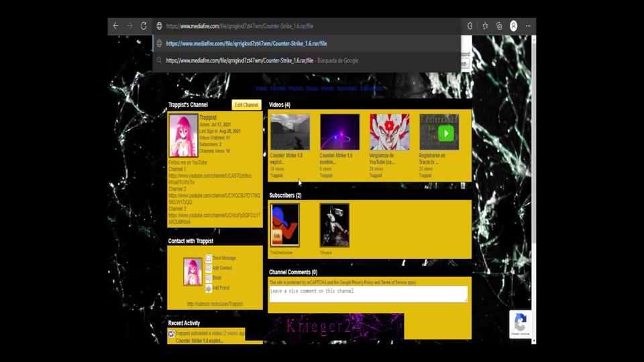Click the Counter Strike 1.8 exploit video title

coord(286,159)
